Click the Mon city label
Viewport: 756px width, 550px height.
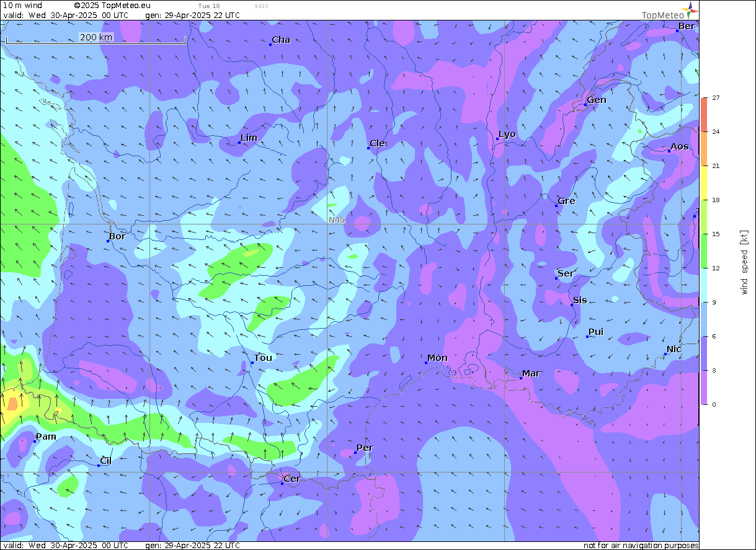437,358
